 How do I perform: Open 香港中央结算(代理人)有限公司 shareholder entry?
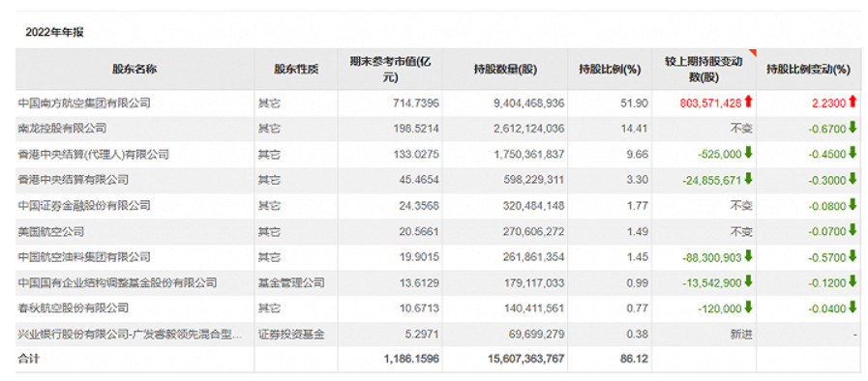94,155
